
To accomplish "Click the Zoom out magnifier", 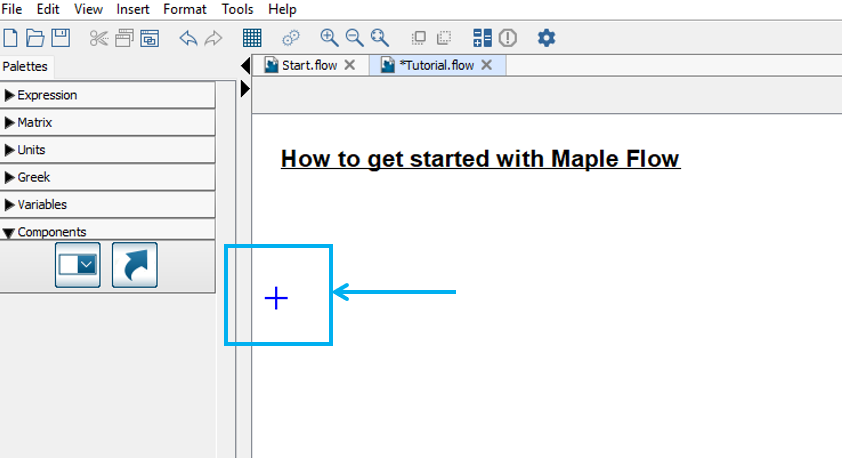I will (354, 38).
